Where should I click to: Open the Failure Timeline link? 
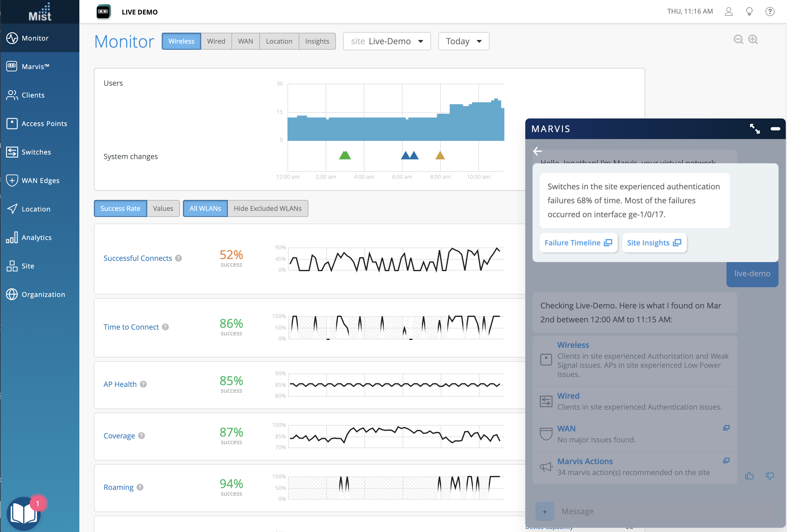[578, 243]
